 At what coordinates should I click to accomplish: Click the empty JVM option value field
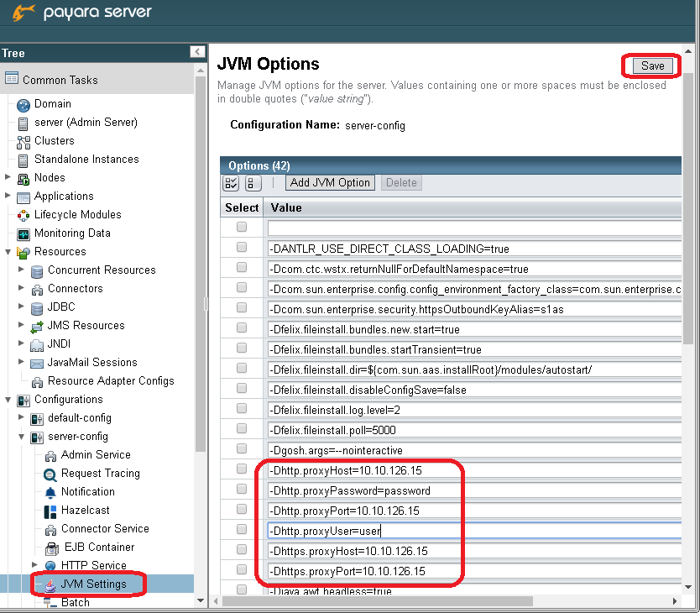coord(474,228)
